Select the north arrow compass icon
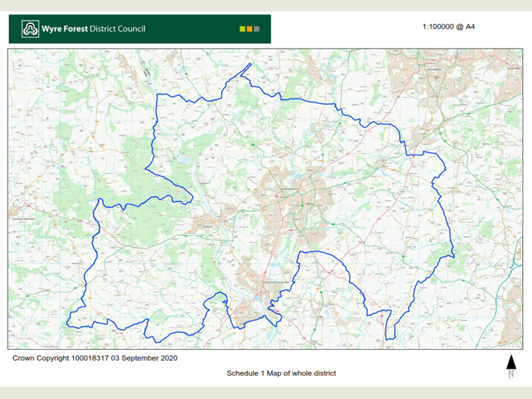Image resolution: width=532 pixels, height=399 pixels. 512,366
